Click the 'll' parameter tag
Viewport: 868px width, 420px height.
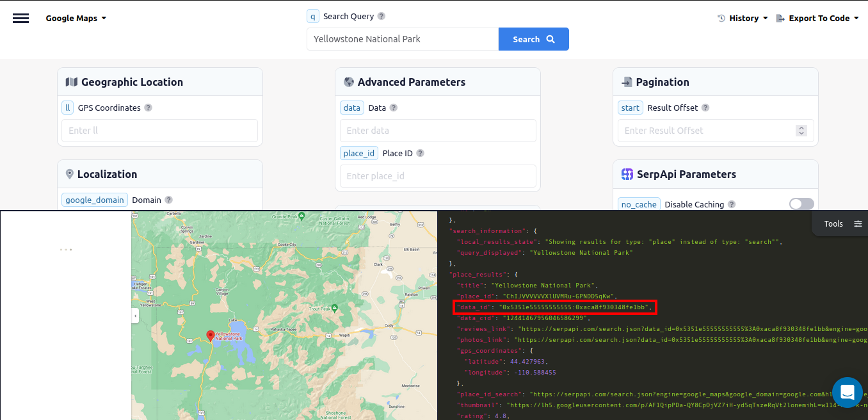tap(68, 108)
